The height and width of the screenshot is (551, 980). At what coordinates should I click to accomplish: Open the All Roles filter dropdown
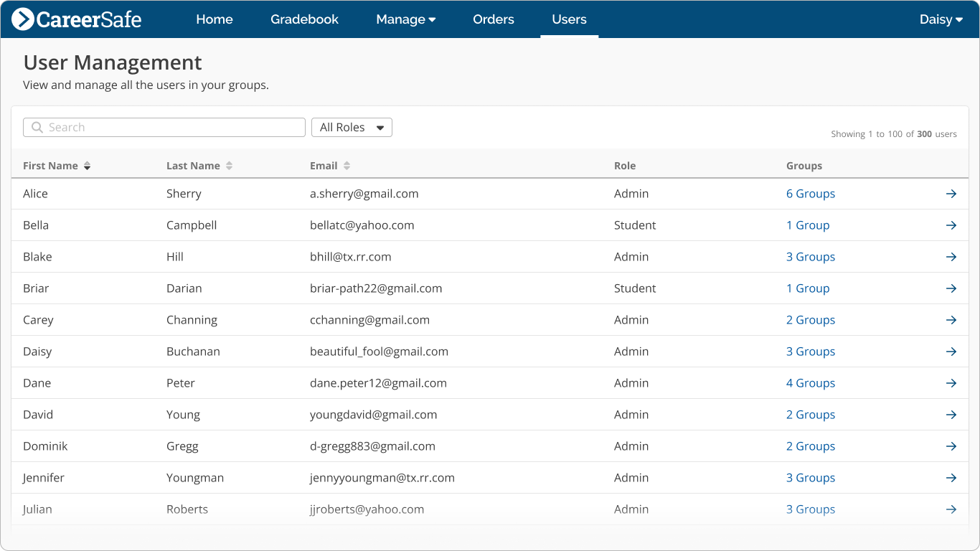point(352,127)
